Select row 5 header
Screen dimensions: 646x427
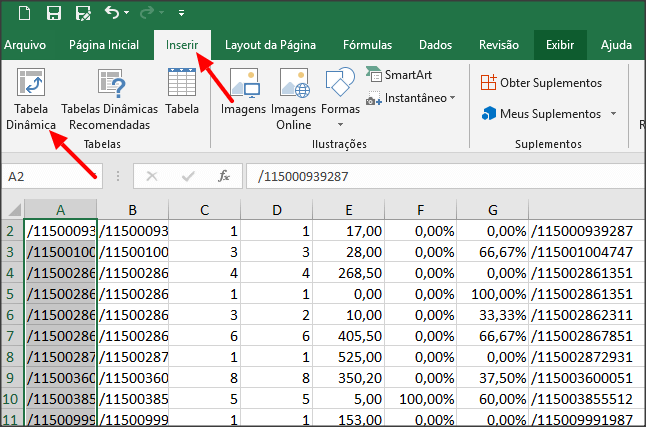click(12, 294)
